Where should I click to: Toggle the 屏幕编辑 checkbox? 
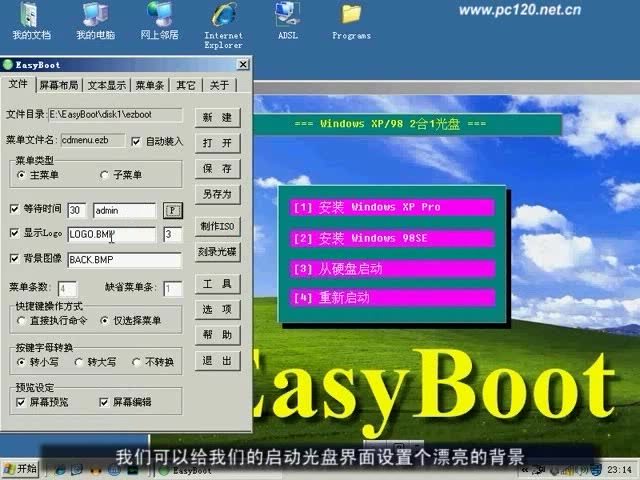[104, 402]
